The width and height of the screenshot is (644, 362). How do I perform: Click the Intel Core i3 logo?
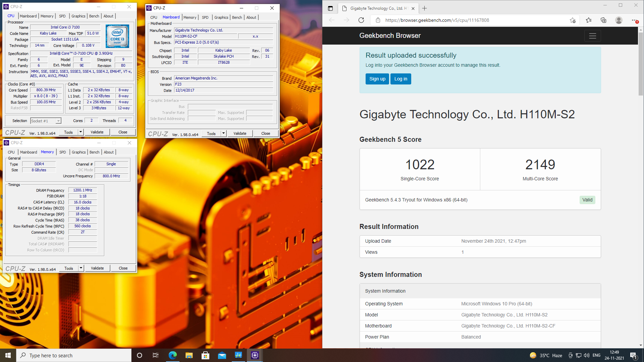tap(117, 36)
